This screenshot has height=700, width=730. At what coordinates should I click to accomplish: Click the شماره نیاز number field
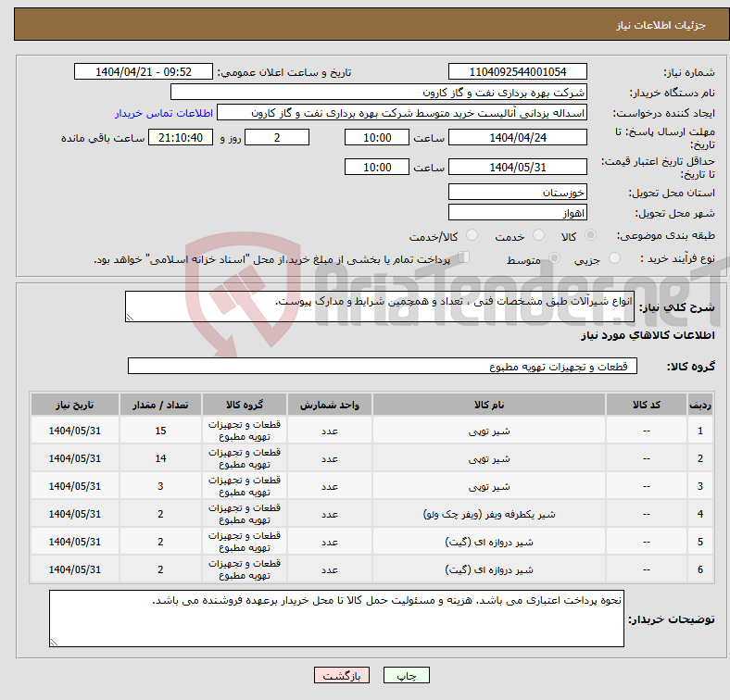[x=517, y=71]
